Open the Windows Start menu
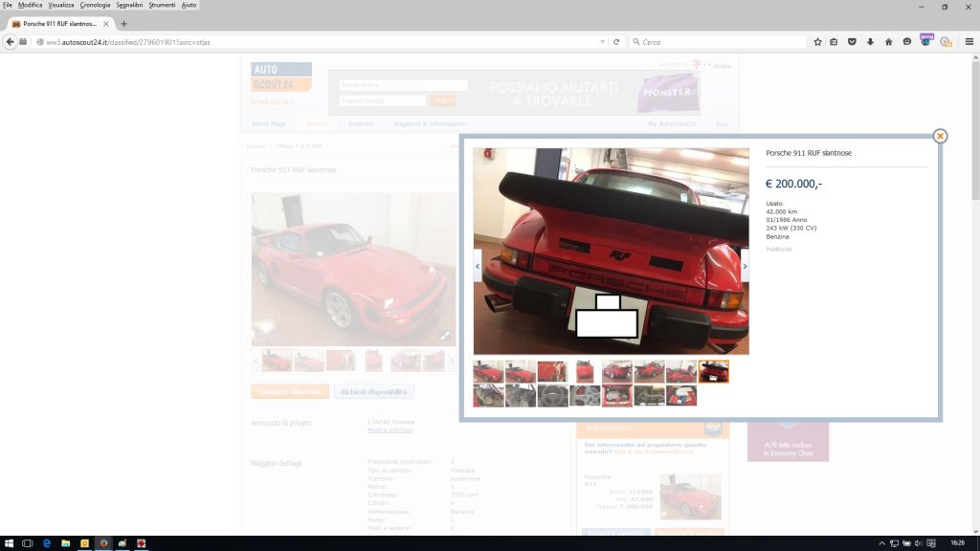This screenshot has width=980, height=551. (x=9, y=543)
